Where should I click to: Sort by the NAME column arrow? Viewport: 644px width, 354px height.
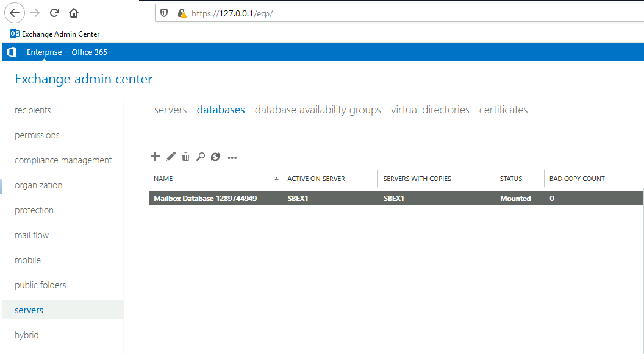click(276, 179)
